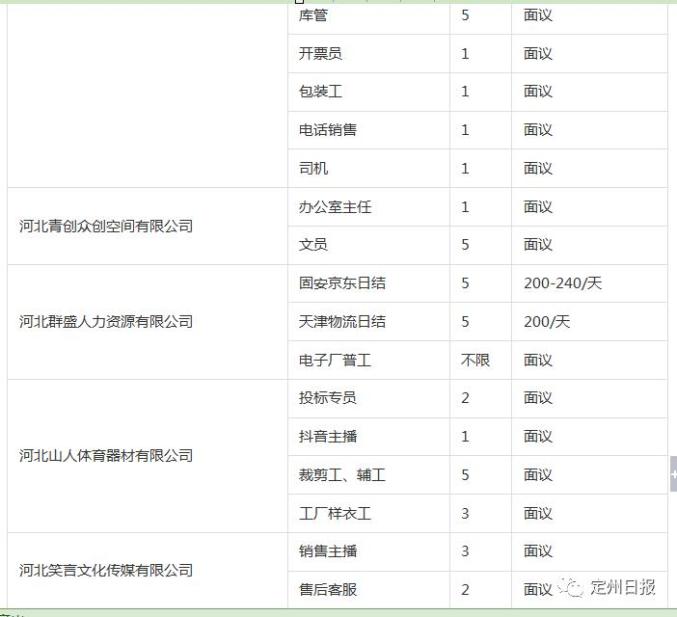Click headcount 1 in 包装工 row
This screenshot has height=617, width=677.
[x=465, y=92]
